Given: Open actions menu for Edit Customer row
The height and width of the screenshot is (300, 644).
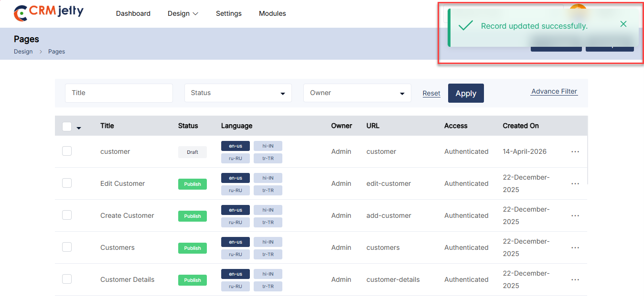Looking at the screenshot, I should pos(575,183).
